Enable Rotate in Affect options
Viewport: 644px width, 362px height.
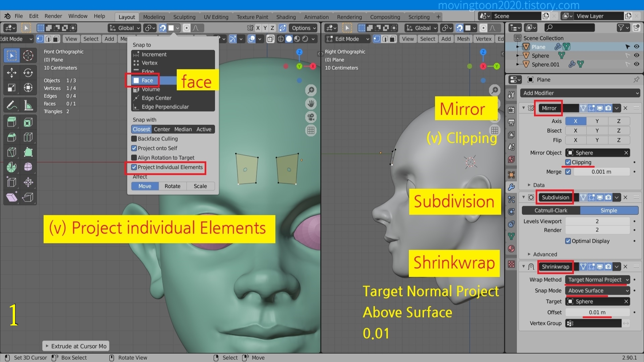[x=172, y=186]
